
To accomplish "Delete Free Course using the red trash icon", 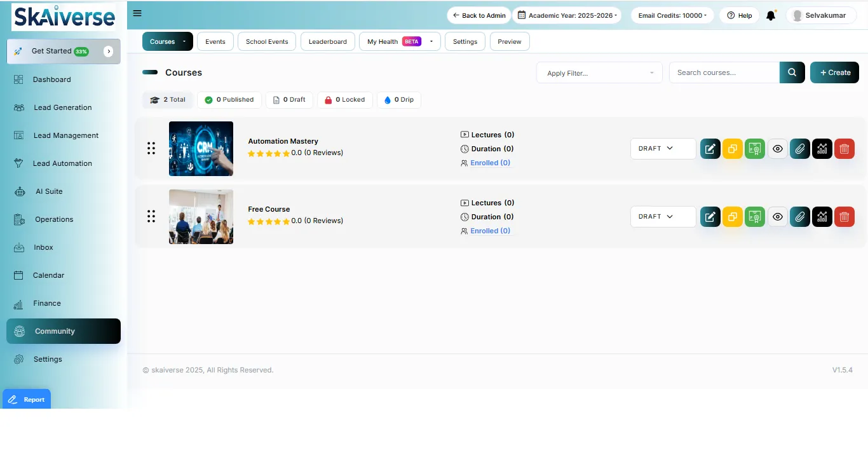I will [844, 217].
